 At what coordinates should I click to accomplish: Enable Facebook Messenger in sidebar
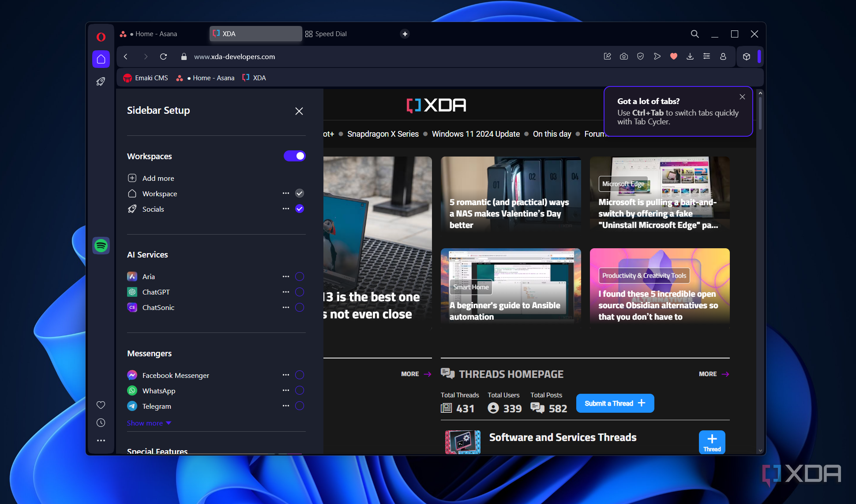pos(300,375)
